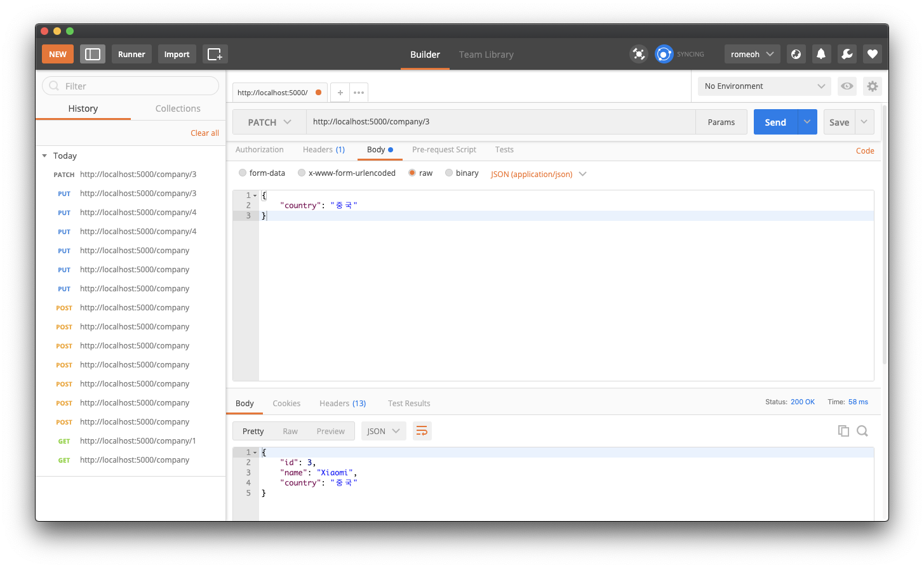
Task: Switch to the Collections tab
Action: point(178,109)
